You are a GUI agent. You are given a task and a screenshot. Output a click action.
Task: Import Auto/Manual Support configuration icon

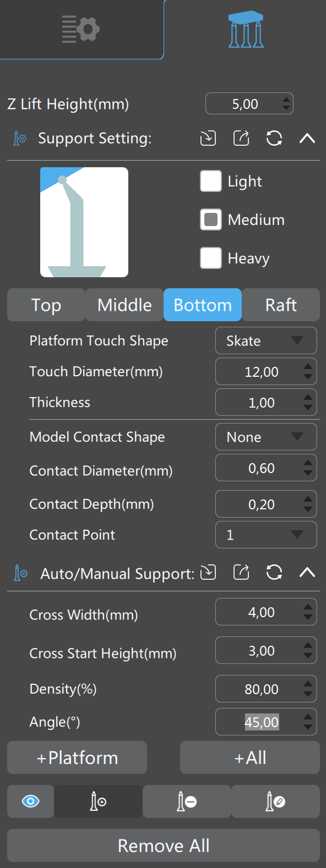tap(208, 573)
